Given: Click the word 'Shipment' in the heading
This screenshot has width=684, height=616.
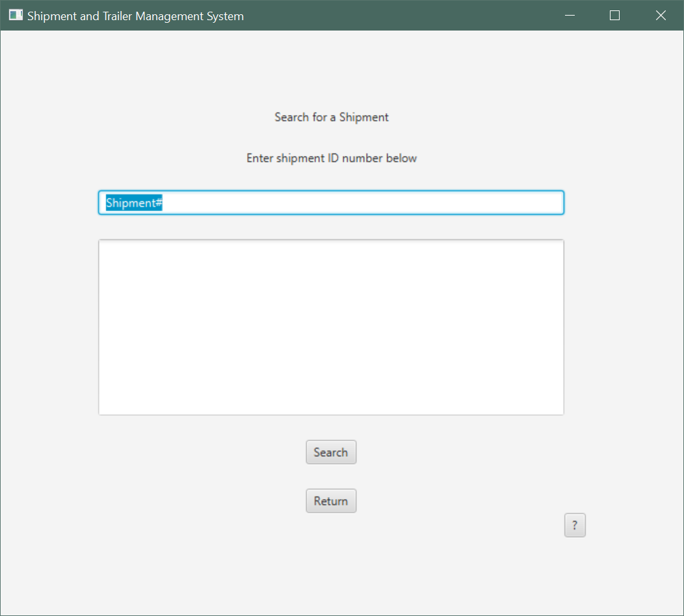Looking at the screenshot, I should pos(363,117).
